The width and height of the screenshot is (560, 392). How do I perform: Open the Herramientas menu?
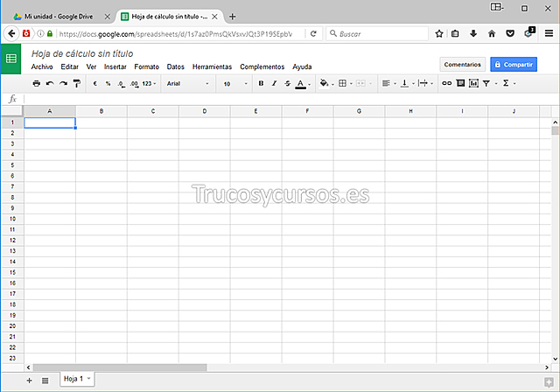click(x=212, y=66)
